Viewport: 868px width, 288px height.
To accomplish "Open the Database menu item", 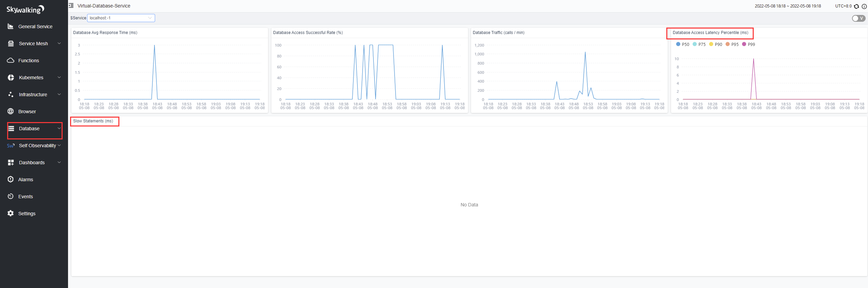I will point(29,129).
